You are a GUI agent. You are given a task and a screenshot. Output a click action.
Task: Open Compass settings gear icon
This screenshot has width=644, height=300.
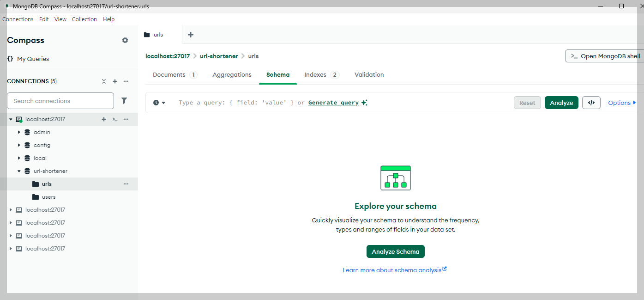click(125, 40)
